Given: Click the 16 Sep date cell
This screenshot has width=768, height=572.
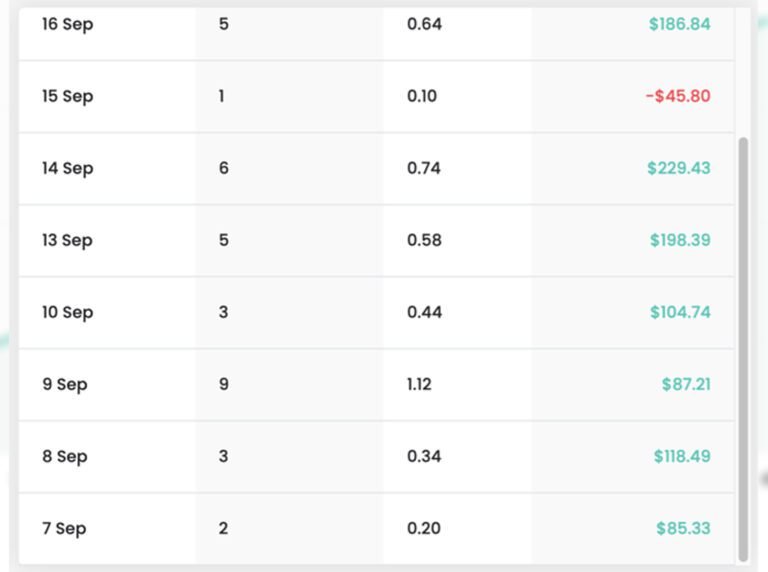Looking at the screenshot, I should 67,24.
